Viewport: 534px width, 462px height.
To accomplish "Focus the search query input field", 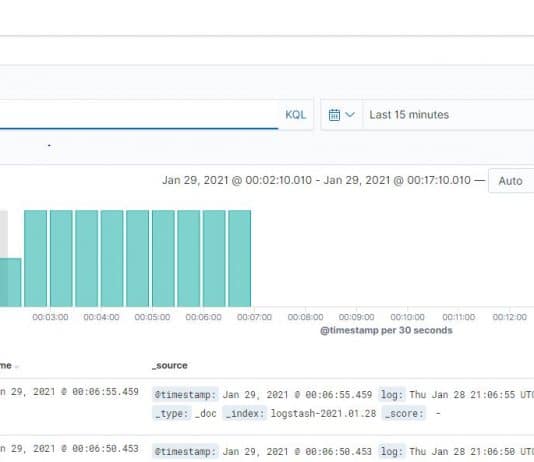I will click(x=139, y=115).
